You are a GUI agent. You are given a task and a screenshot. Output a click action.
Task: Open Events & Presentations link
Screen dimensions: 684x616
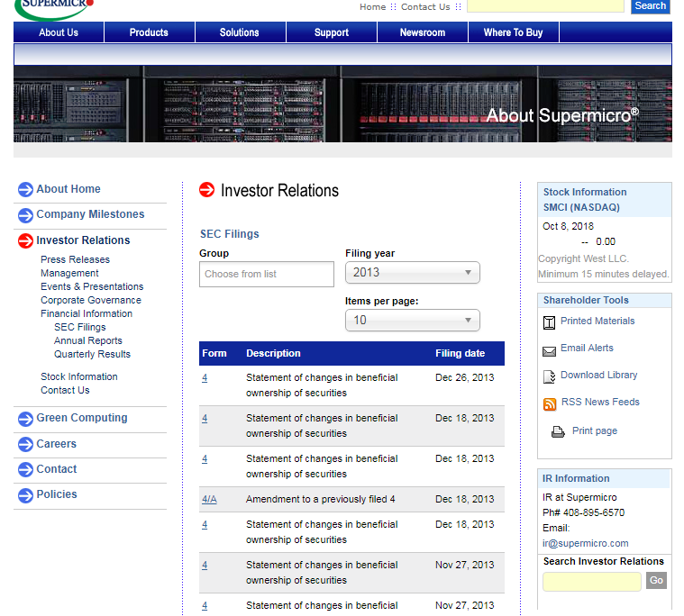click(92, 286)
